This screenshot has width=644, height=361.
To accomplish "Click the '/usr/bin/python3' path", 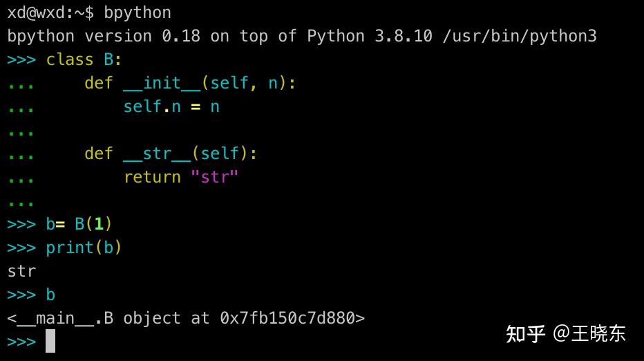I will 520,36.
